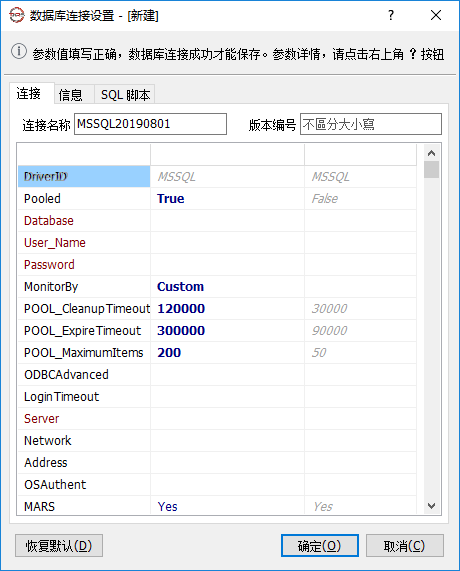Viewport: 460px width, 571px height.
Task: Close the database connection dialog
Action: [436, 15]
